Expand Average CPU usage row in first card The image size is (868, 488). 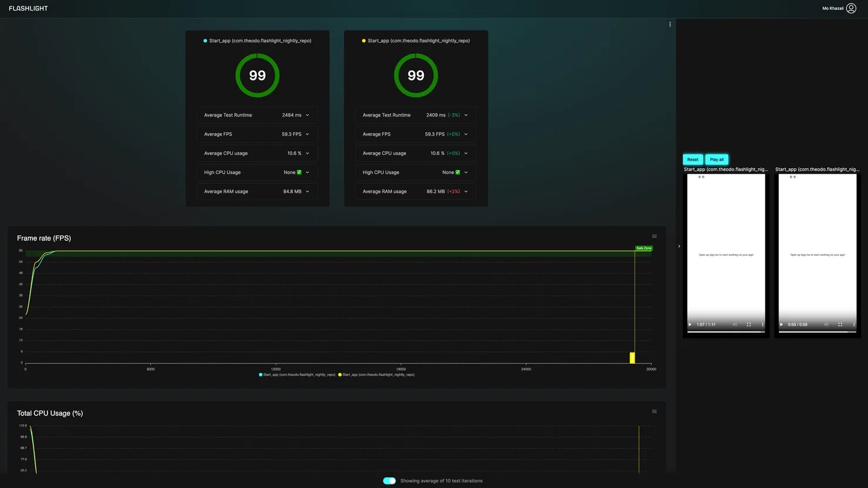257,153
